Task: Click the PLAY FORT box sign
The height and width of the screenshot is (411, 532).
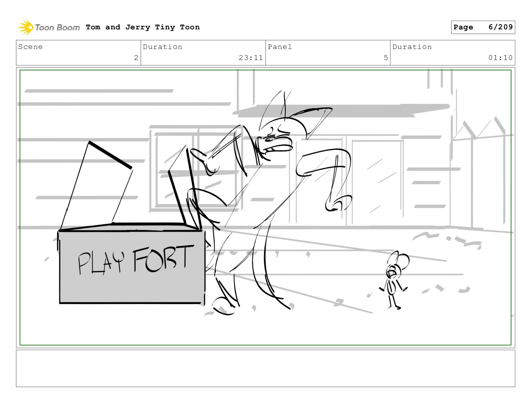Action: (132, 267)
